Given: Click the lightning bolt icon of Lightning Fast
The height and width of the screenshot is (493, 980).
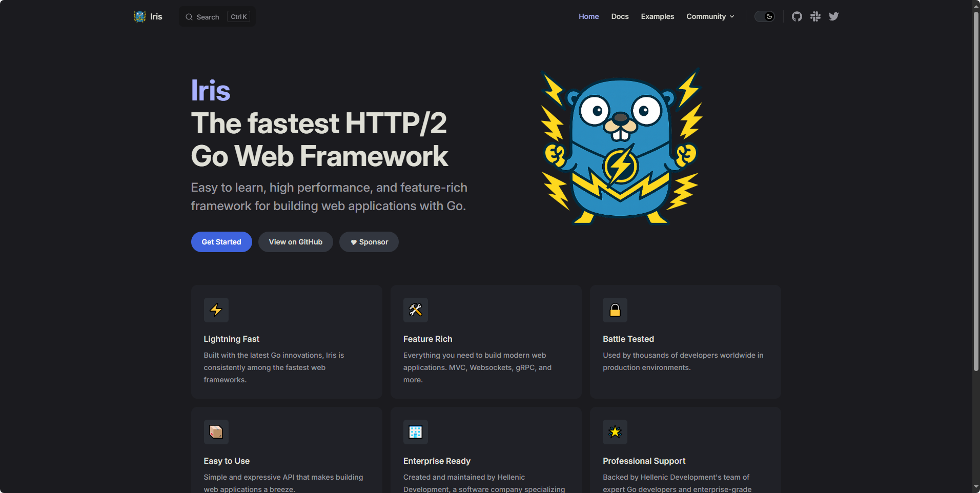Looking at the screenshot, I should [x=216, y=310].
